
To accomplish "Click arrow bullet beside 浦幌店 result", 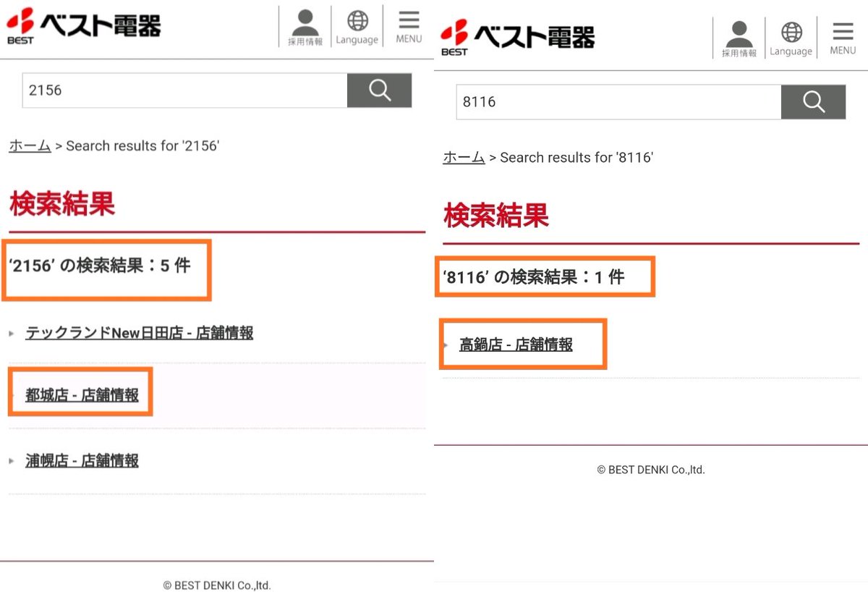I will pyautogui.click(x=12, y=461).
